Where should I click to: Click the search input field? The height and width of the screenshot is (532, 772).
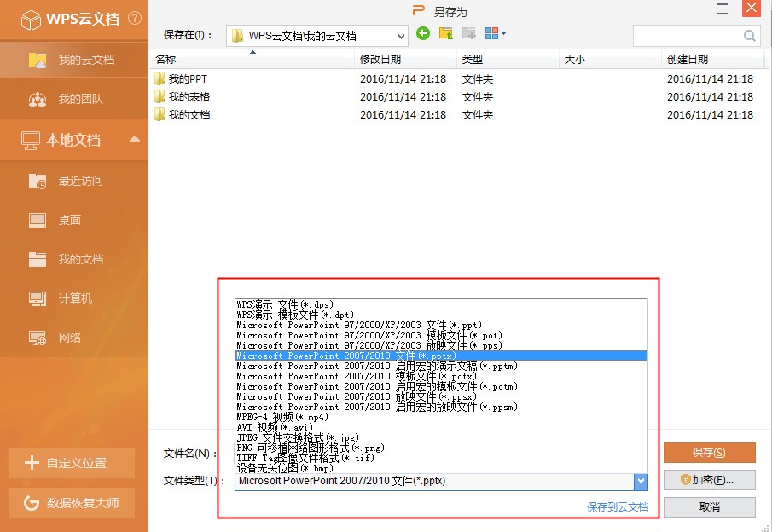[688, 36]
